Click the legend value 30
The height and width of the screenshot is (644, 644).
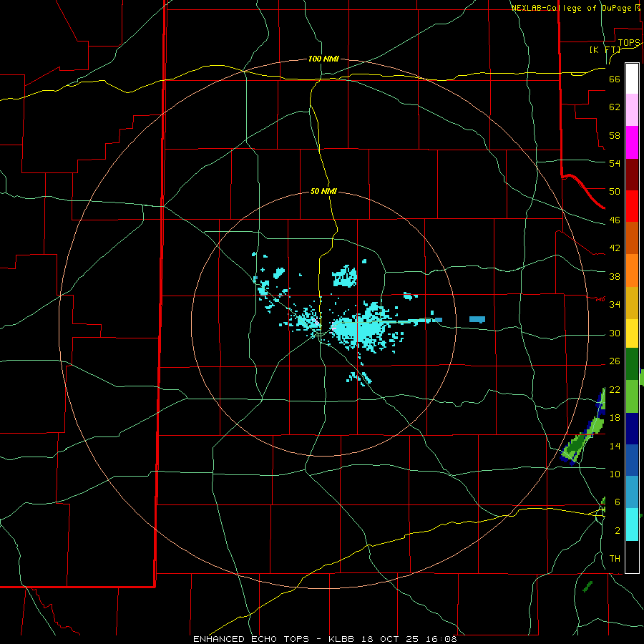tap(615, 333)
